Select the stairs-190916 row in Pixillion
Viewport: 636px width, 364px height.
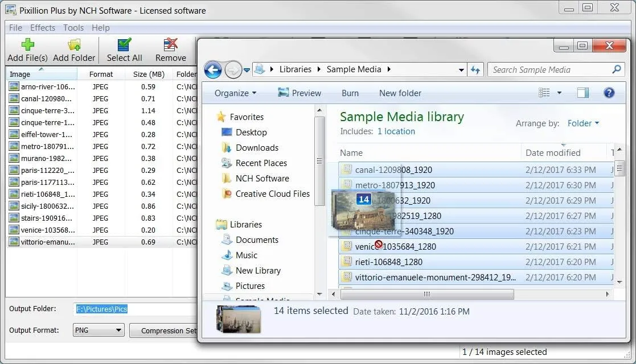[x=102, y=218]
